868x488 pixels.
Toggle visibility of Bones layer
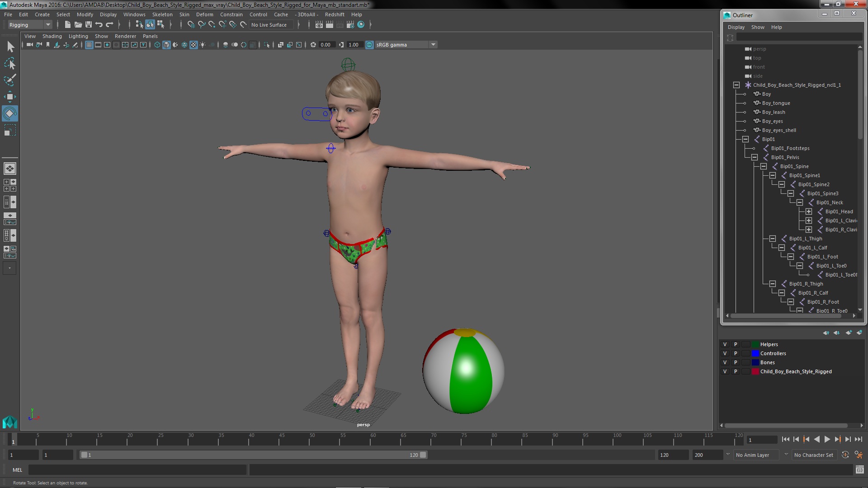click(725, 362)
